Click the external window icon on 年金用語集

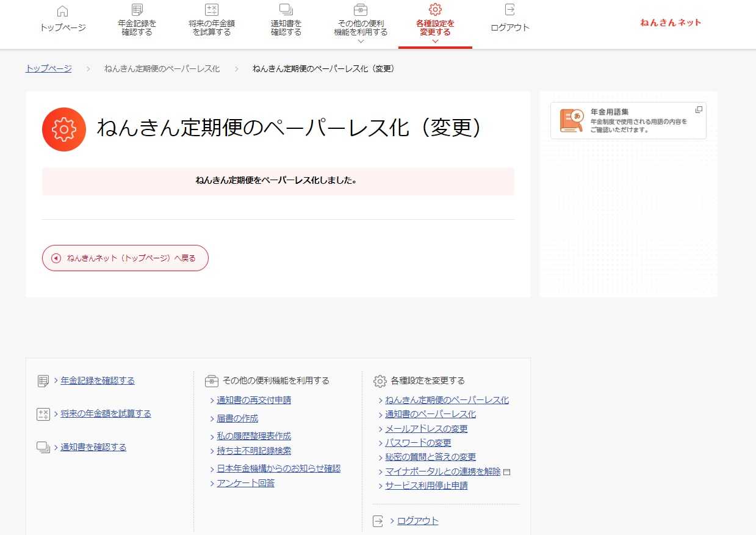coord(699,110)
